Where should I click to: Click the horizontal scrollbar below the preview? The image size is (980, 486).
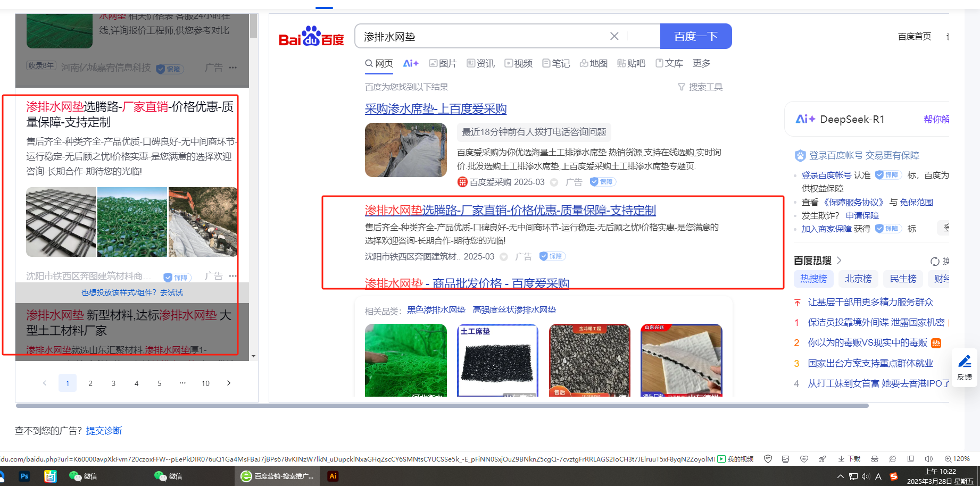pos(442,406)
